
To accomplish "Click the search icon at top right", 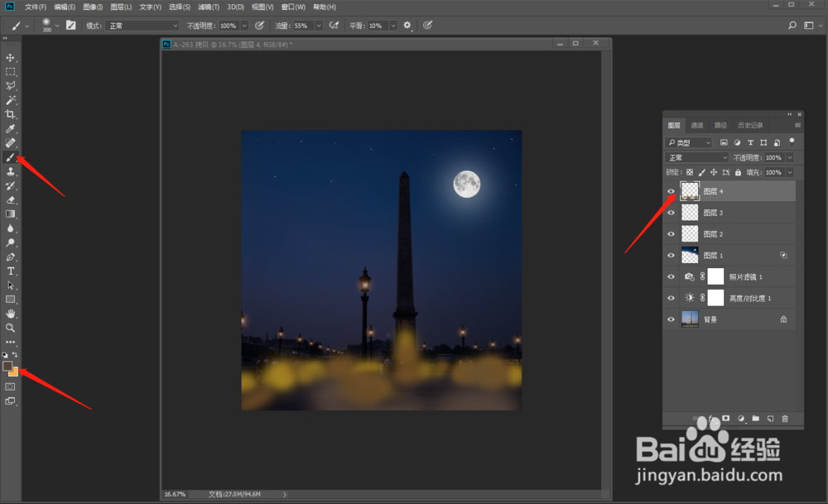I will point(792,26).
